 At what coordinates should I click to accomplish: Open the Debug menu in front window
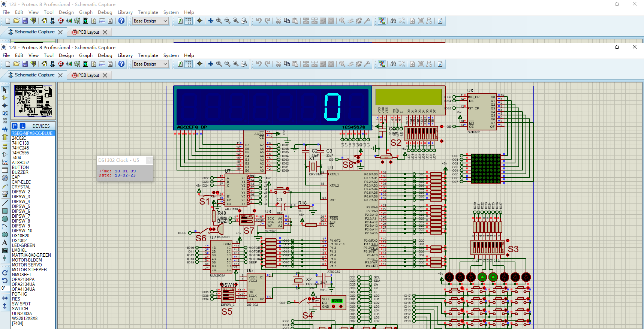[105, 55]
